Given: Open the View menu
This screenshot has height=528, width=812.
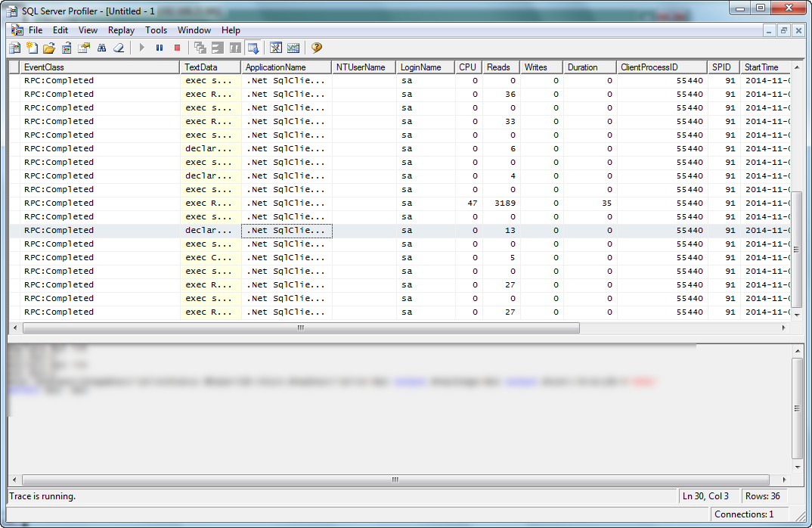Looking at the screenshot, I should pos(88,30).
